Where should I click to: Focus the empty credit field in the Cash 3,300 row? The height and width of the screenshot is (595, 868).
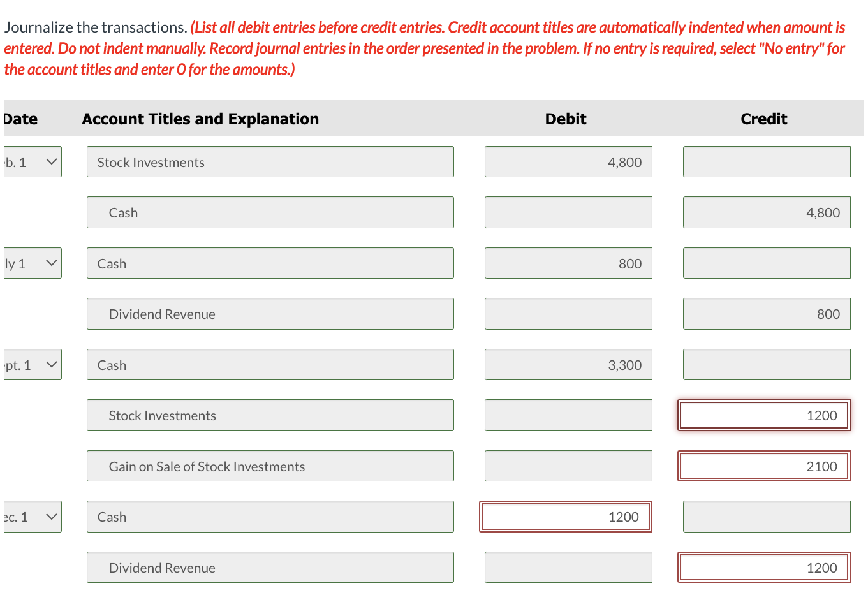tap(767, 365)
